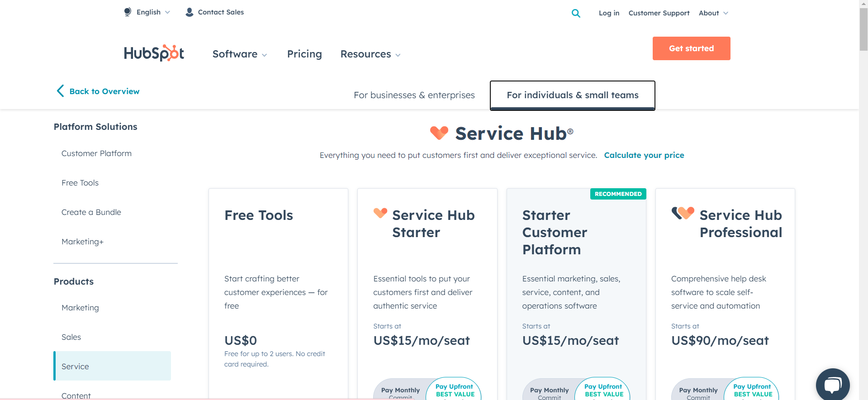
Task: Select Service under Products
Action: coord(112,366)
